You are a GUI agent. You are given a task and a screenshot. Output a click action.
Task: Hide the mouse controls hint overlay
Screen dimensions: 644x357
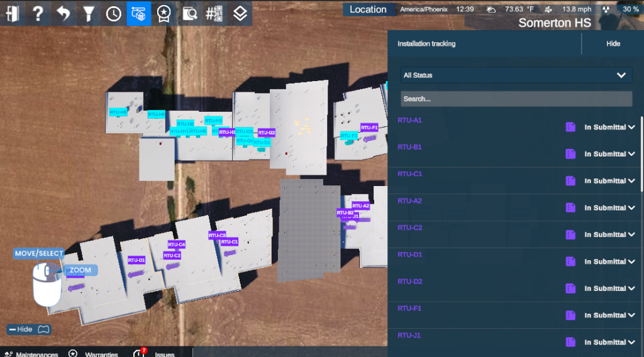point(28,329)
